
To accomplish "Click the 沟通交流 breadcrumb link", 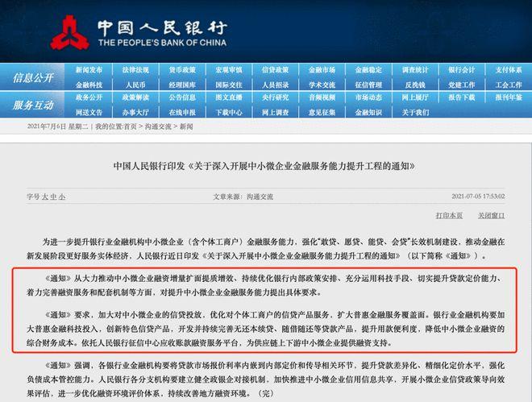I will point(158,126).
